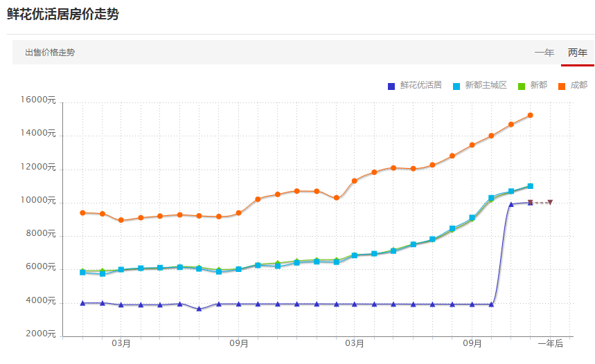Click the orange 成都 legend swatch
This screenshot has height=364, width=595.
click(x=562, y=87)
